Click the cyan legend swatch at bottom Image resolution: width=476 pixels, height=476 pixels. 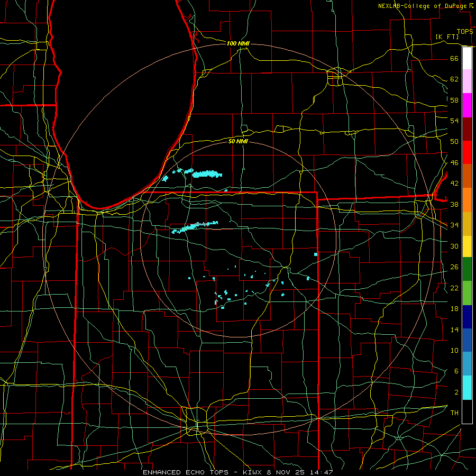pyautogui.click(x=467, y=388)
